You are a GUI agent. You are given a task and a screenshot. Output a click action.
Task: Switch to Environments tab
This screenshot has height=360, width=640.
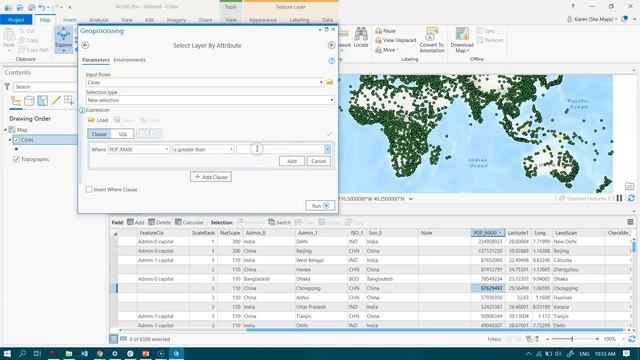[x=129, y=60]
